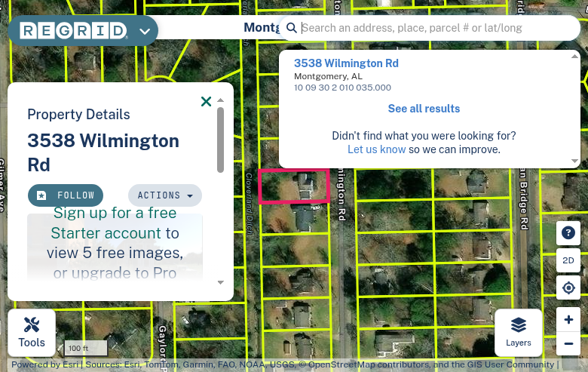Select the 3538 Wilmington Rd result
Viewport: 588px width, 372px height.
point(346,63)
